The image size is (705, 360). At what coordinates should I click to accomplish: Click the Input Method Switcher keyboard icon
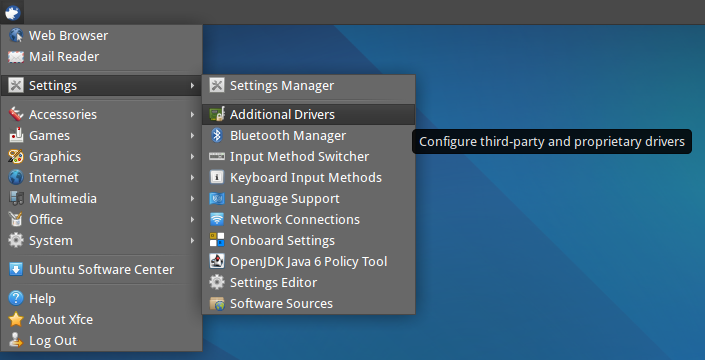point(217,156)
